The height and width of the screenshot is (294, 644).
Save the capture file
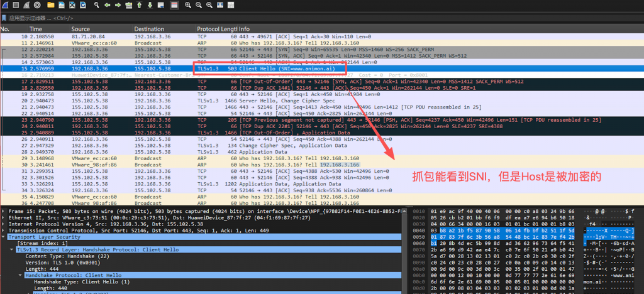pos(62,5)
